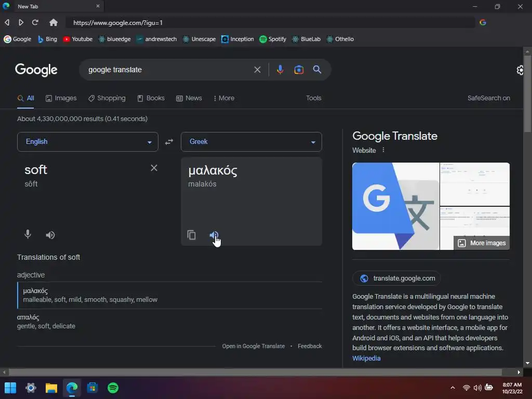Visit translate.google.com

click(x=396, y=278)
